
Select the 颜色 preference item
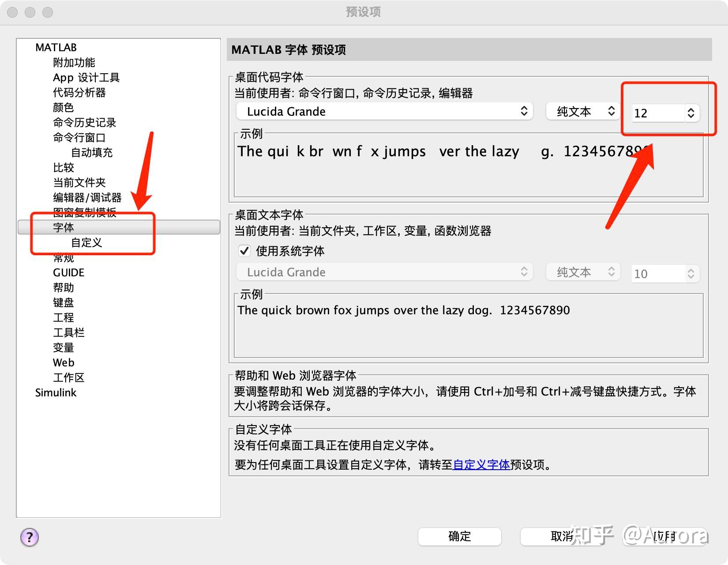[64, 107]
